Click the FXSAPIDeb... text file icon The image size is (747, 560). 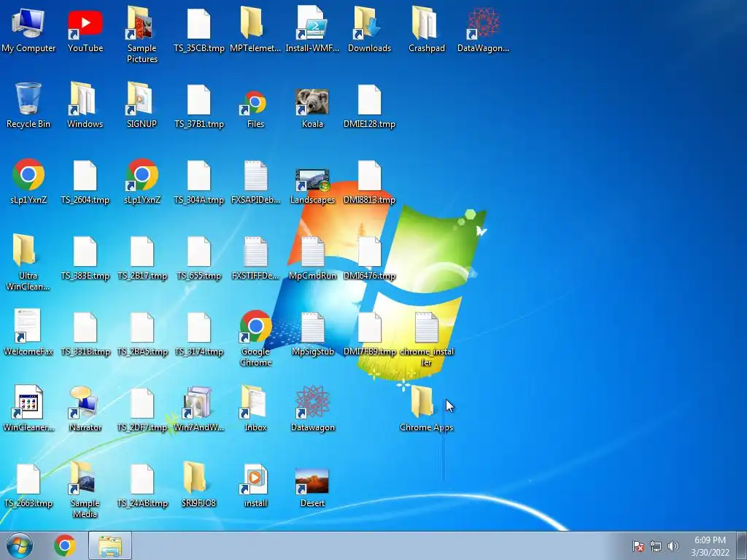[255, 176]
